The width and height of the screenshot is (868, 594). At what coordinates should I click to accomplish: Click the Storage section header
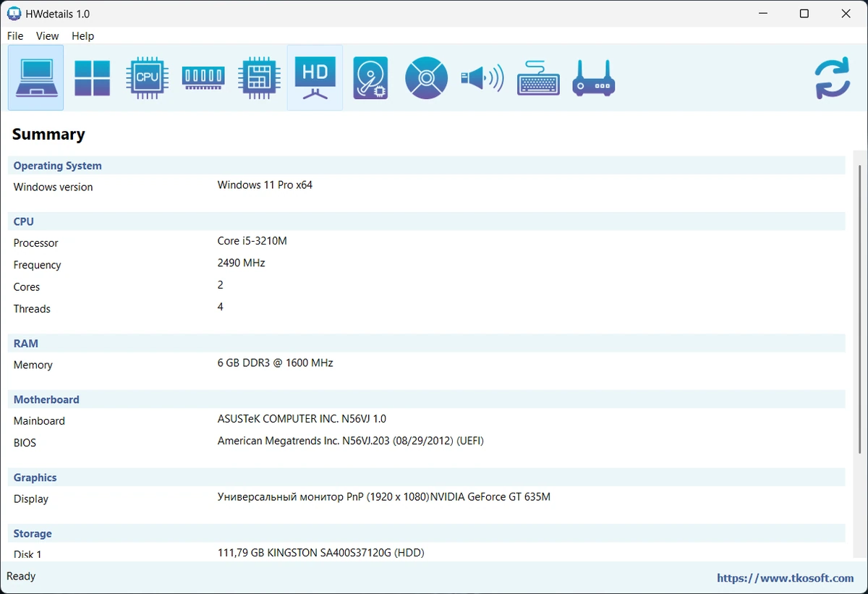427,533
